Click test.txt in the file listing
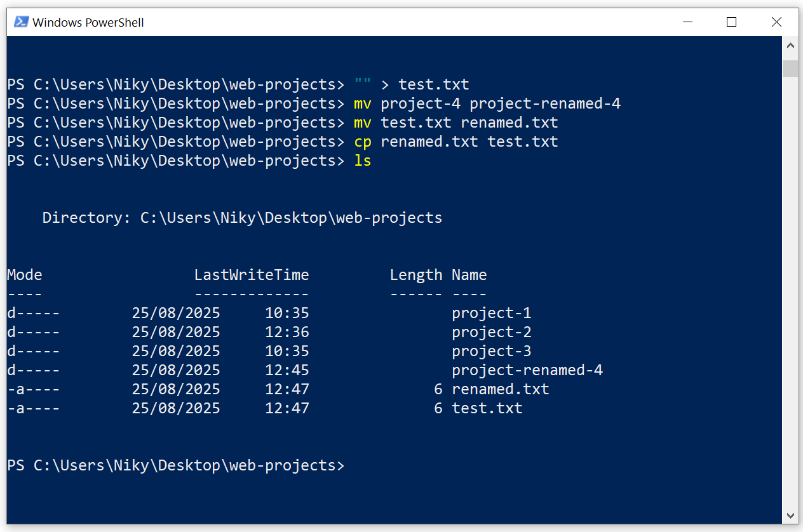The image size is (803, 532). [487, 408]
